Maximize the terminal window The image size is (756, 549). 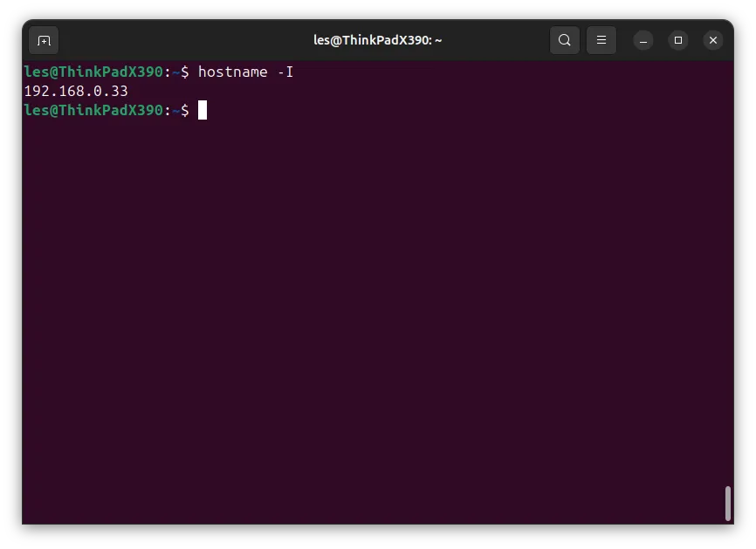[x=678, y=40]
